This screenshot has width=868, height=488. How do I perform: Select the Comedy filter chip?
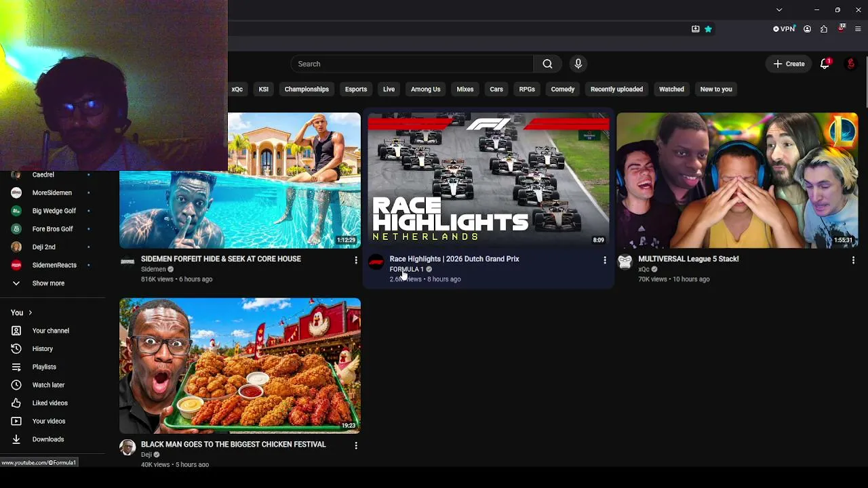563,89
